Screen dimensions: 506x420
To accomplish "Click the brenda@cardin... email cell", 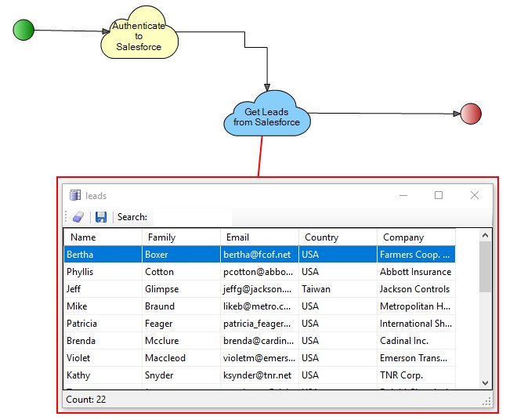I will (260, 341).
